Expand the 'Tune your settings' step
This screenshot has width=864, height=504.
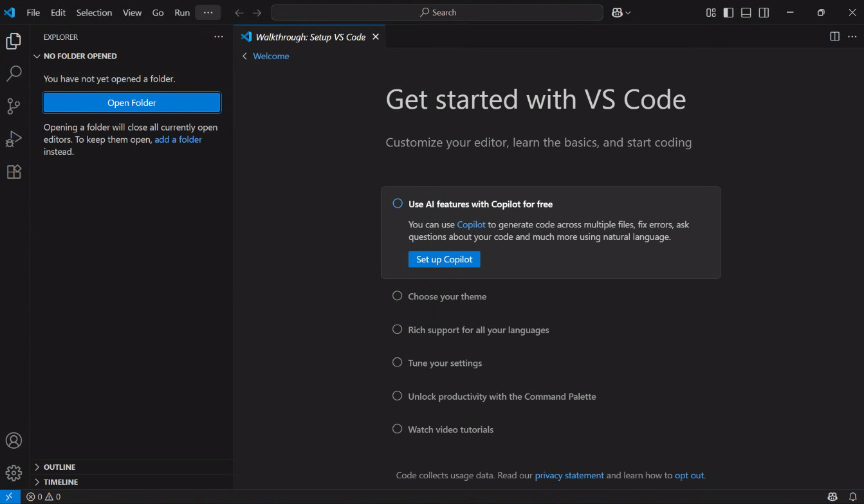coord(445,363)
